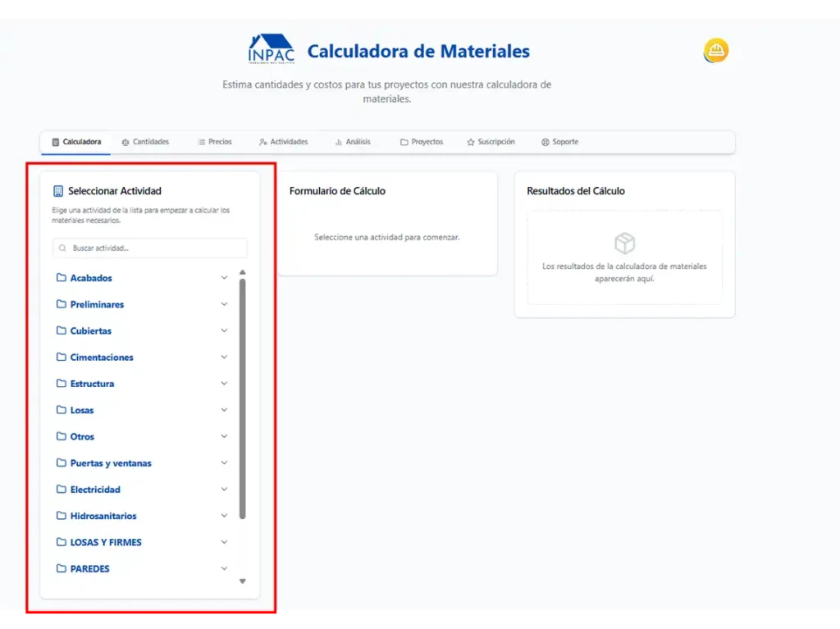Collapse the Puertas y ventanas chevron
Image resolution: width=840 pixels, height=629 pixels.
(224, 463)
